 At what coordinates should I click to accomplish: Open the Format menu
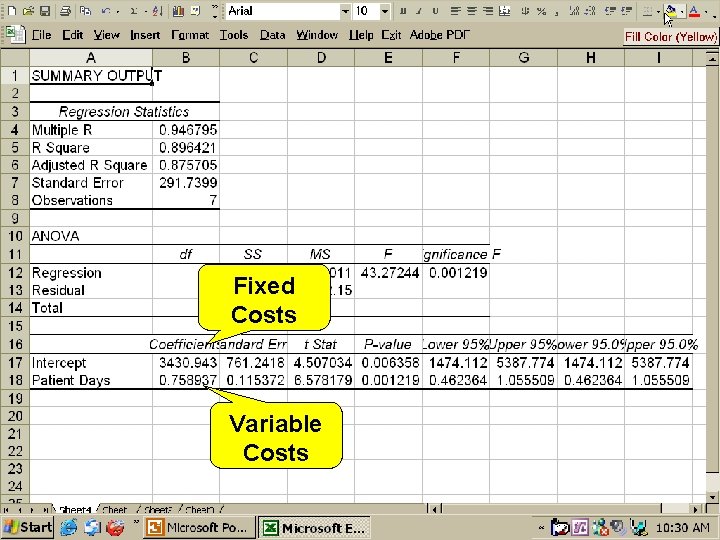point(190,35)
